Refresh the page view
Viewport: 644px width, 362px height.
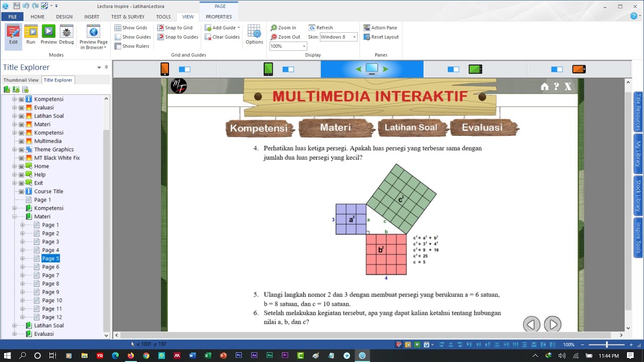(x=320, y=28)
